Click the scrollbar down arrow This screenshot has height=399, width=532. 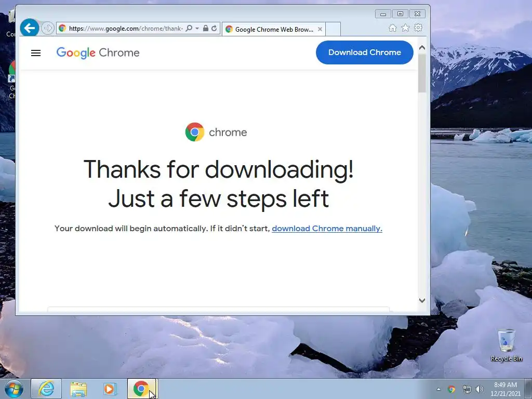422,300
